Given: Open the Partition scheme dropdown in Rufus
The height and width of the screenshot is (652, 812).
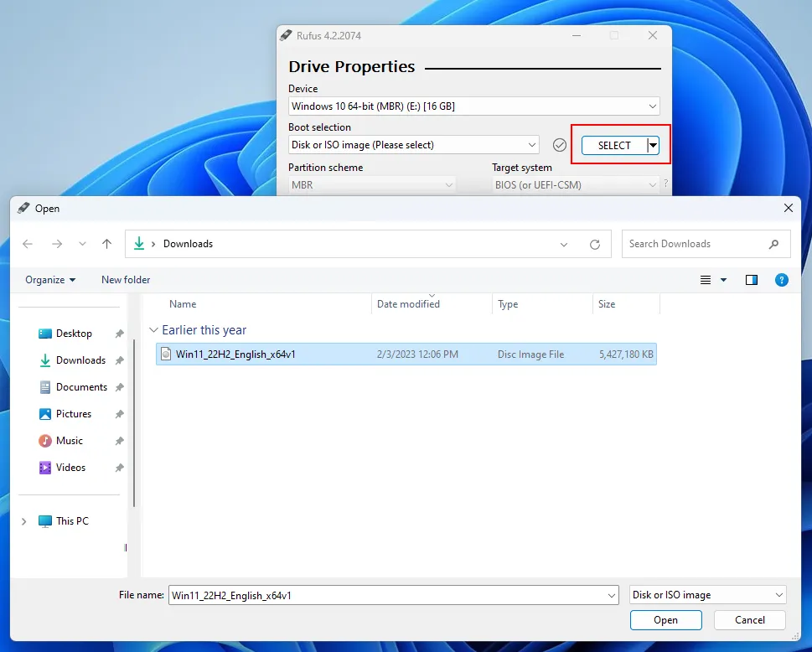Looking at the screenshot, I should pos(372,185).
